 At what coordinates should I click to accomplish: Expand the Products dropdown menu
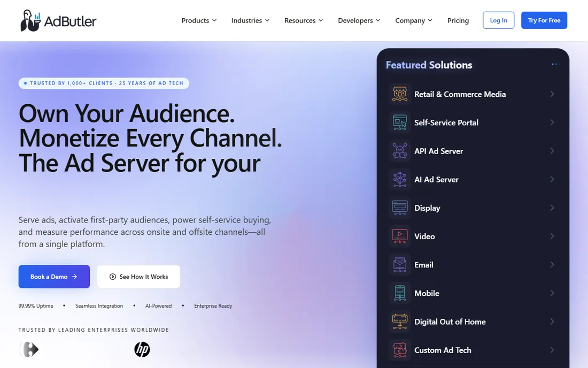tap(199, 21)
